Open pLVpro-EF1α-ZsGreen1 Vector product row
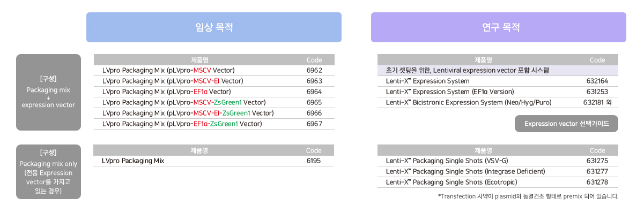 [214, 124]
